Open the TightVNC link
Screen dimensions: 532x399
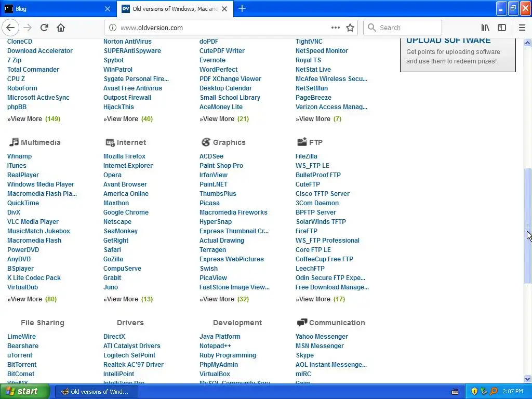309,42
